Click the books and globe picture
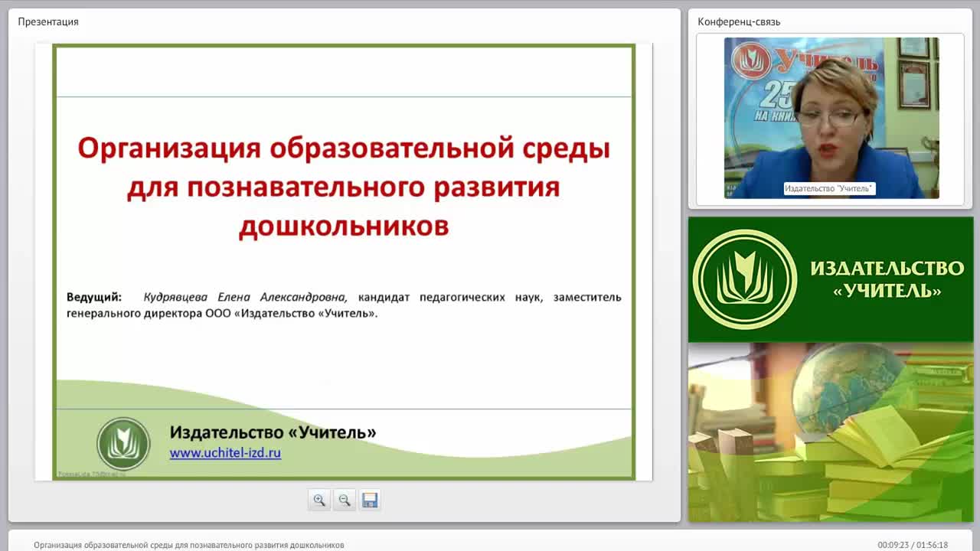This screenshot has width=980, height=551. tap(831, 432)
